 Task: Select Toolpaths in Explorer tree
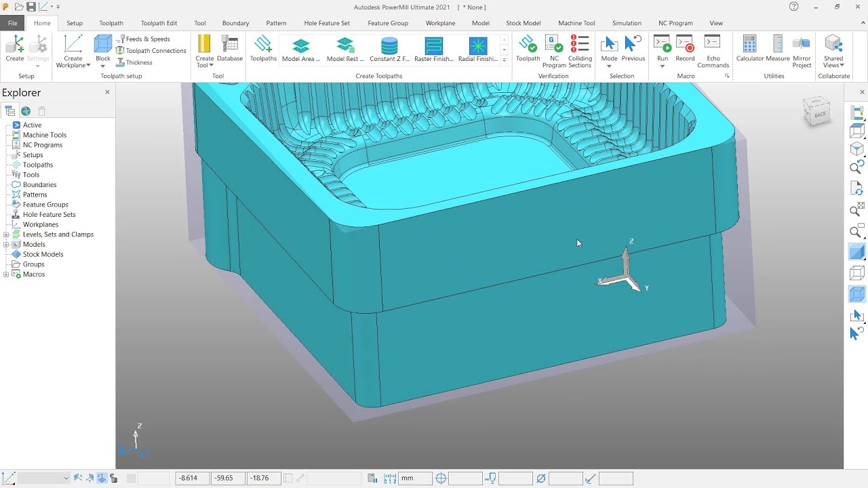(x=37, y=165)
